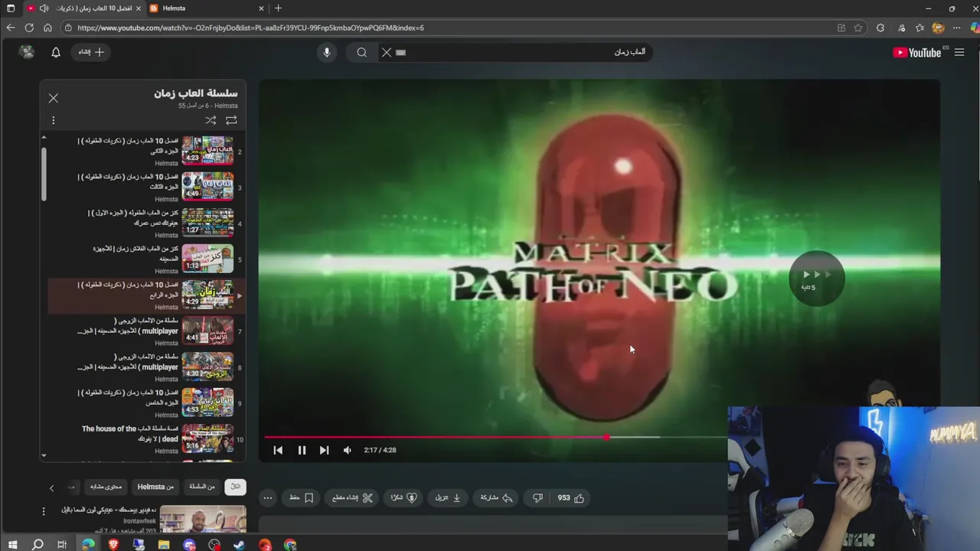The height and width of the screenshot is (551, 980).
Task: Open File Explorer from taskbar
Action: 164,545
